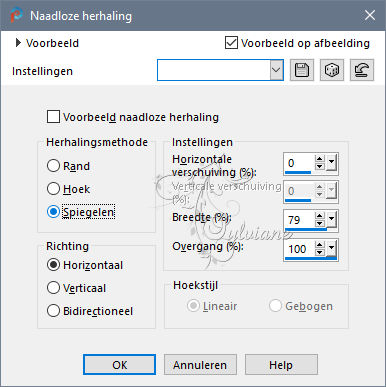Select the Rand radio button
Viewport: 386px width, 387px height.
[53, 166]
